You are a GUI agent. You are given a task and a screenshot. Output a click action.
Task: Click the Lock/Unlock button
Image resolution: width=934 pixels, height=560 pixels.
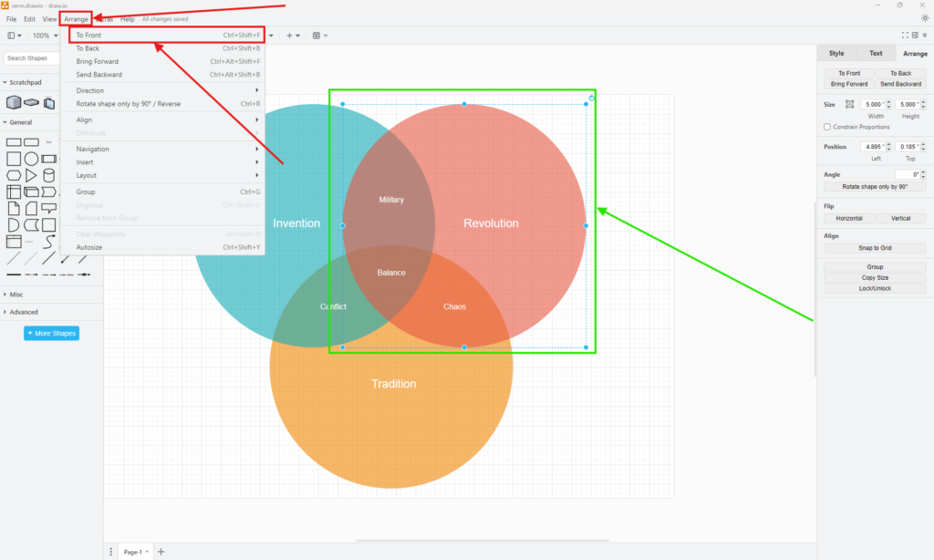(875, 288)
